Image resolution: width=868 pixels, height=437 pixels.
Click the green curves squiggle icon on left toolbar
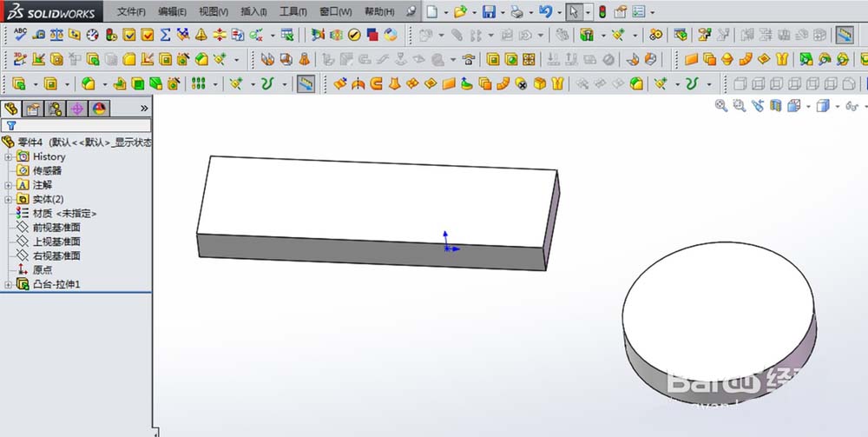268,83
